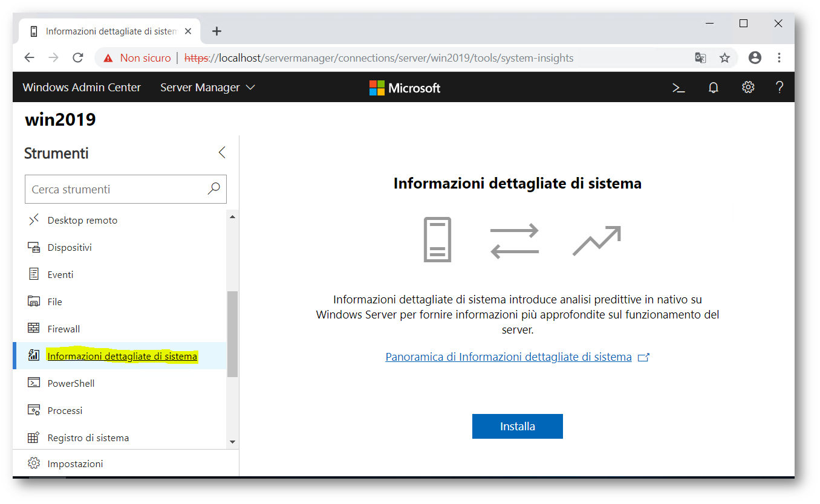Minimize the browser window
820x504 pixels.
coord(709,24)
